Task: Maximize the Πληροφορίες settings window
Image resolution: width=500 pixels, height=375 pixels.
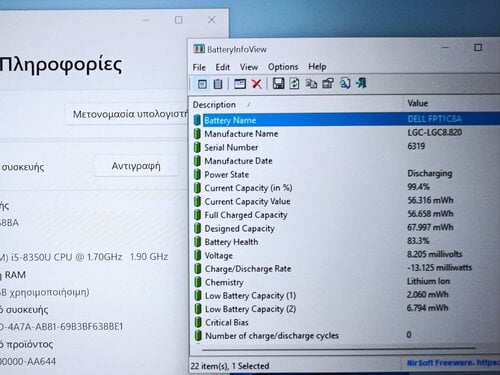Action: click(x=179, y=20)
